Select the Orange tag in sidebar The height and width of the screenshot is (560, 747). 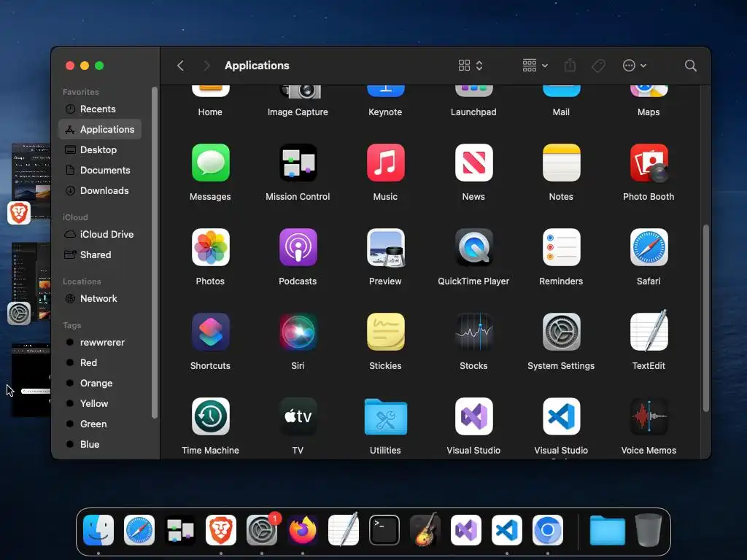click(x=99, y=384)
